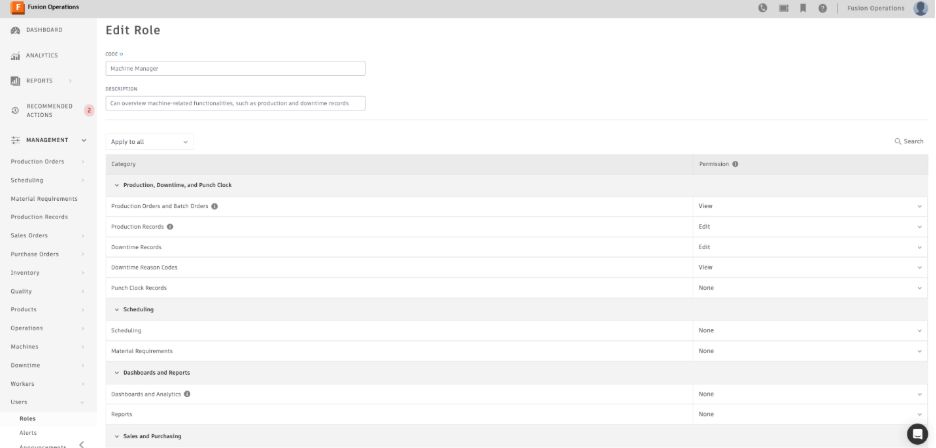Open permission dropdown for Production Orders and Batch Orders
This screenshot has width=936, height=448.
810,206
